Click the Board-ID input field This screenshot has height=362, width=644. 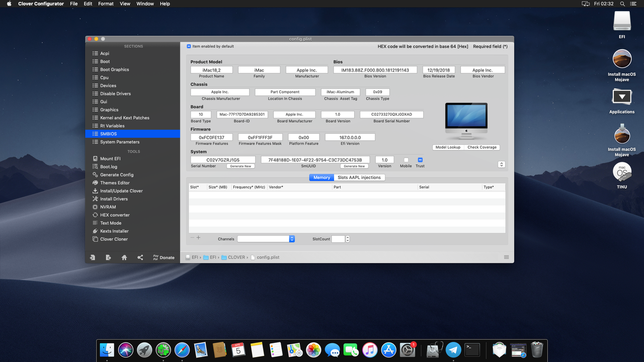tap(242, 114)
